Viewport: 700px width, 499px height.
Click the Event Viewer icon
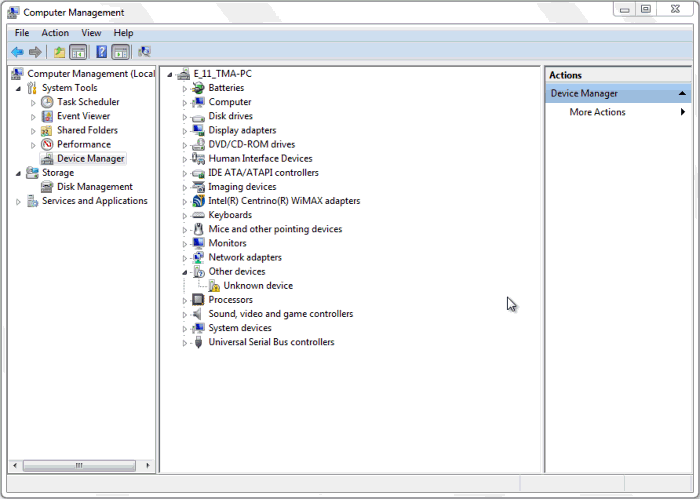click(47, 116)
